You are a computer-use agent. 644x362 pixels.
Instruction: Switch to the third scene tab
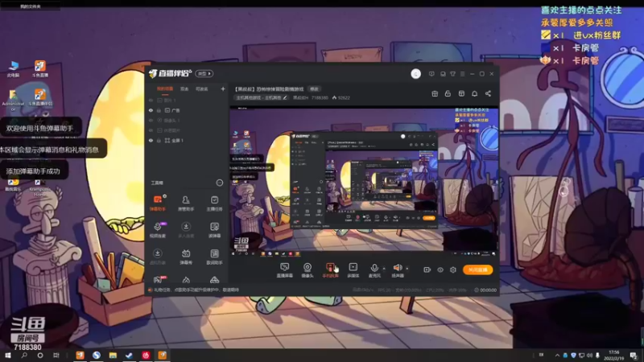[x=202, y=89]
